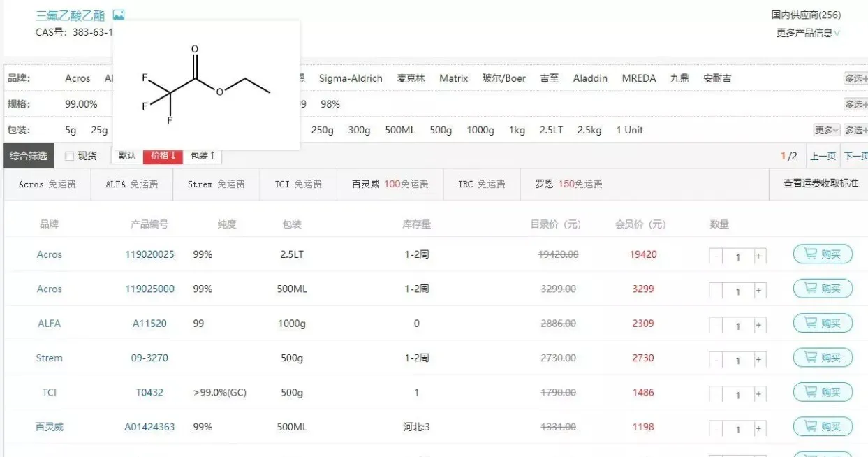
Task: Choose the 5g package filter
Action: [71, 130]
